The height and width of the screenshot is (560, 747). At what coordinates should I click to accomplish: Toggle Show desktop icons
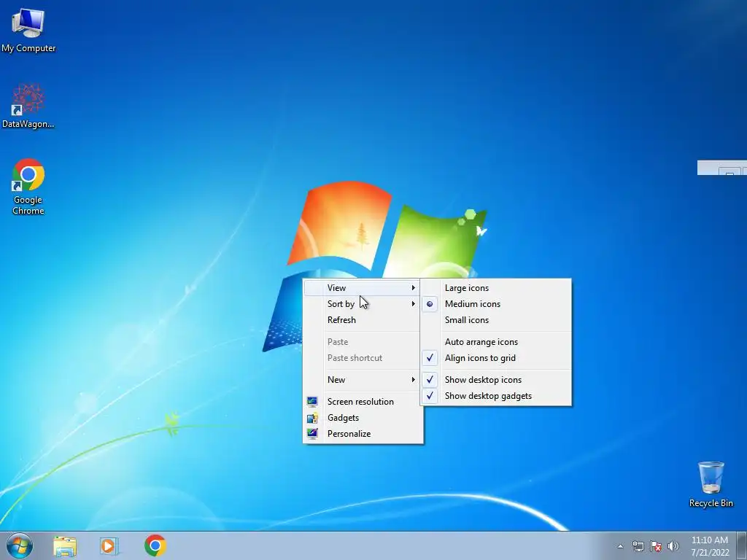coord(496,379)
